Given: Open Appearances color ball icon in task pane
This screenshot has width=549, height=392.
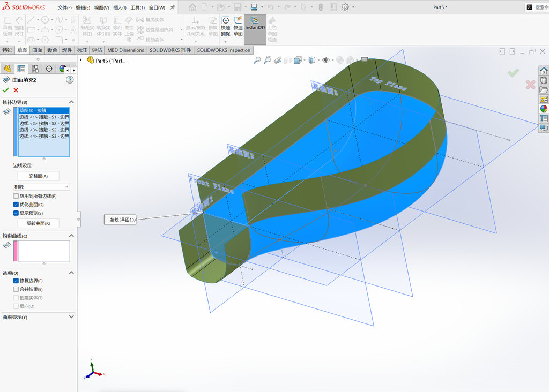Looking at the screenshot, I should pos(544,109).
